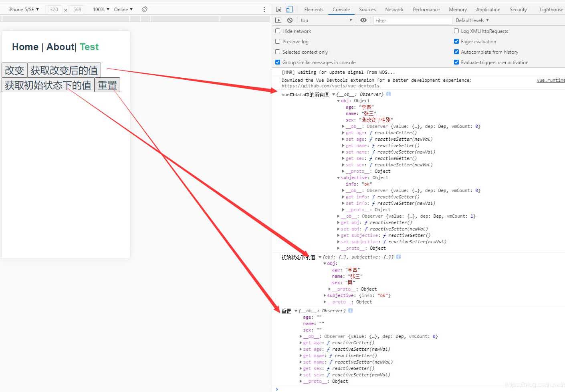Open the About navigation link
The image size is (565, 392).
point(61,47)
